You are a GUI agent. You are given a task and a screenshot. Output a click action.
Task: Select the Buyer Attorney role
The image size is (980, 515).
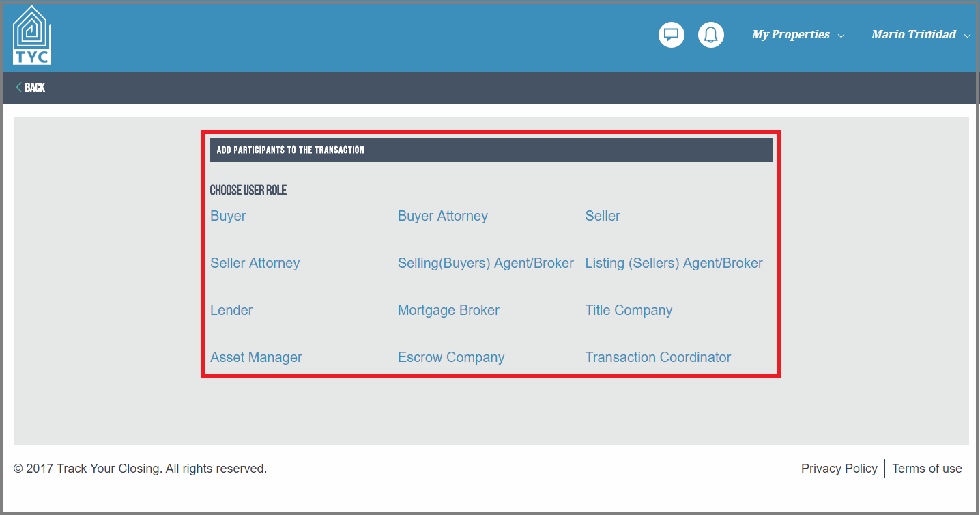[x=442, y=216]
